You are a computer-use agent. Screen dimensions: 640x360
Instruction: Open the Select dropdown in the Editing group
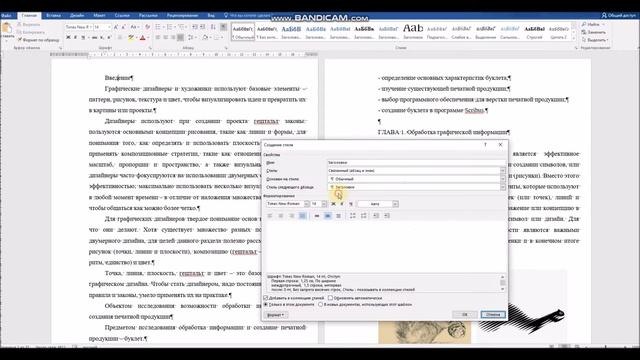point(595,40)
